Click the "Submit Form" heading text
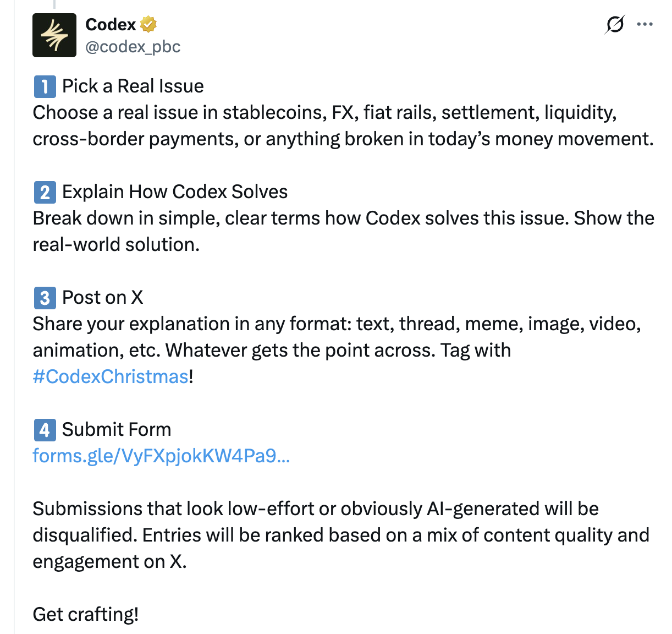Viewport: 672px width, 634px height. click(117, 430)
